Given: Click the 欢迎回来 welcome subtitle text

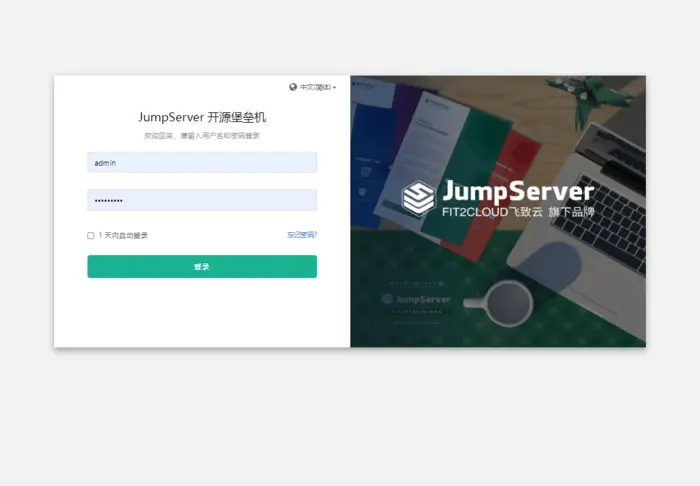Looking at the screenshot, I should pos(202,136).
